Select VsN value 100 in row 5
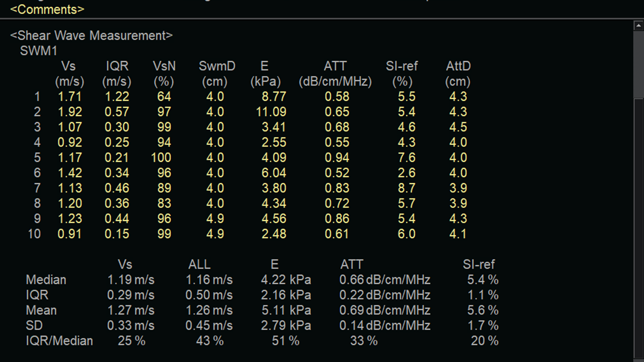 pyautogui.click(x=161, y=158)
